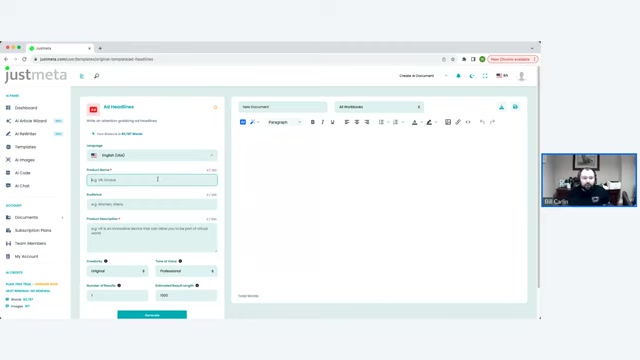Click in the Product Description text area

(x=152, y=238)
